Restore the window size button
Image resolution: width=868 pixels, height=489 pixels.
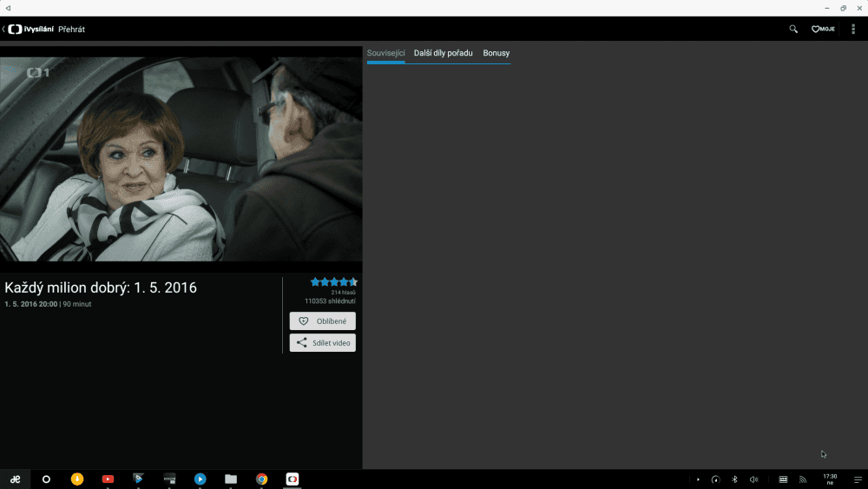tap(843, 9)
